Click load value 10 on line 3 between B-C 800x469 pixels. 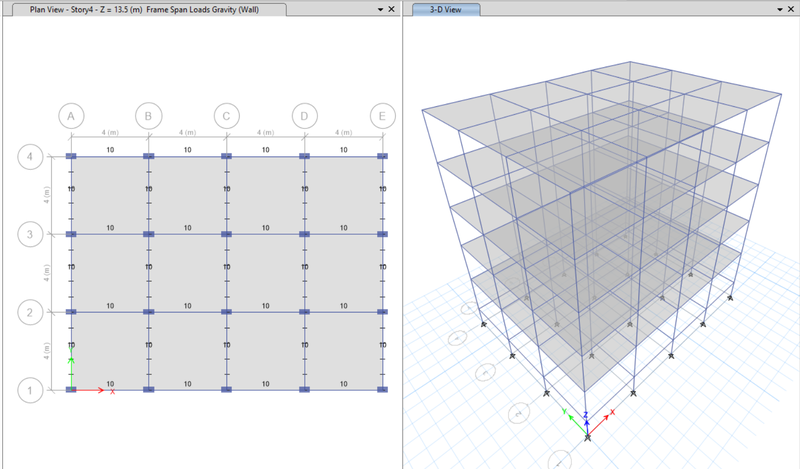click(x=188, y=228)
